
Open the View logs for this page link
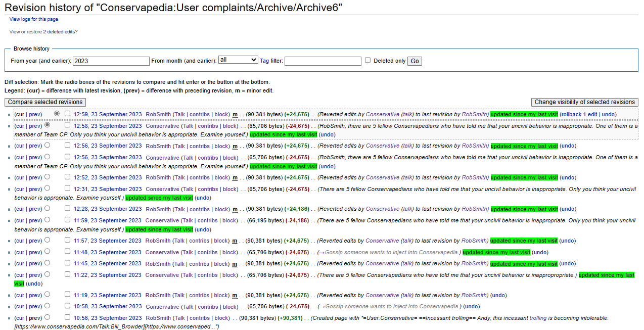click(34, 19)
